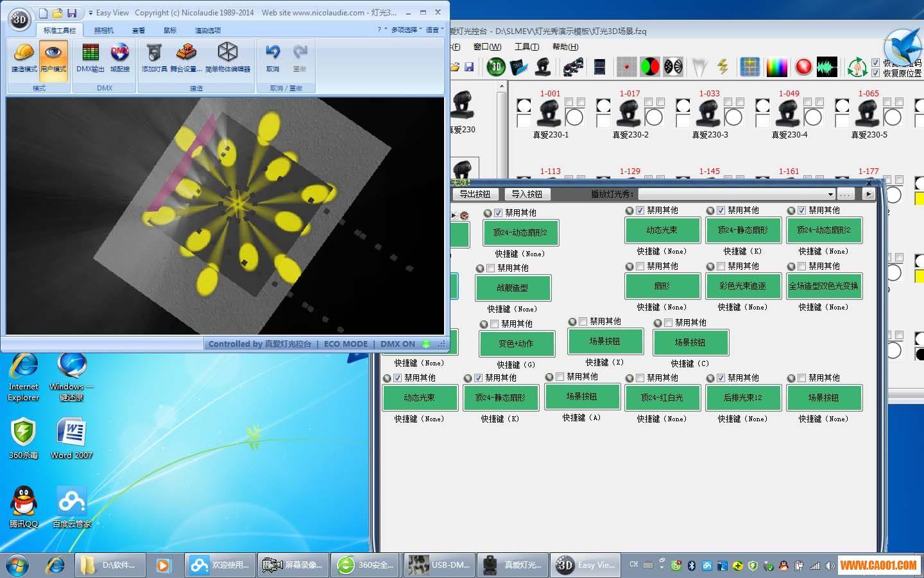Screen dimensions: 924x578
Task: Click the red record button icon
Action: point(803,66)
